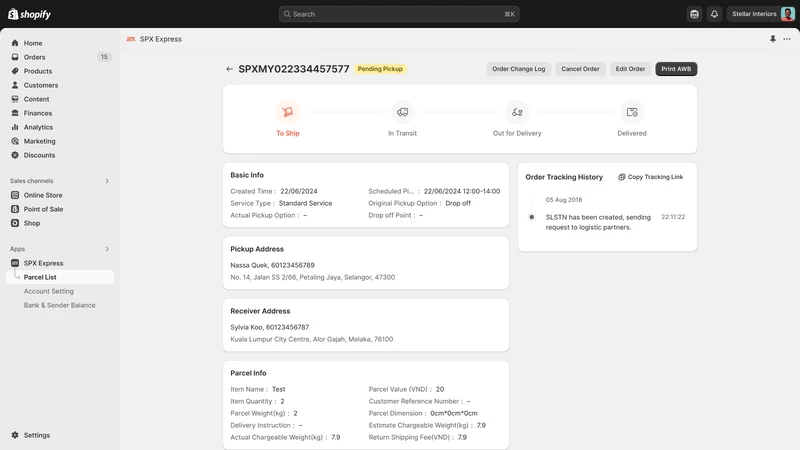Click the Pending Pickup status badge
The width and height of the screenshot is (800, 450).
tap(380, 69)
